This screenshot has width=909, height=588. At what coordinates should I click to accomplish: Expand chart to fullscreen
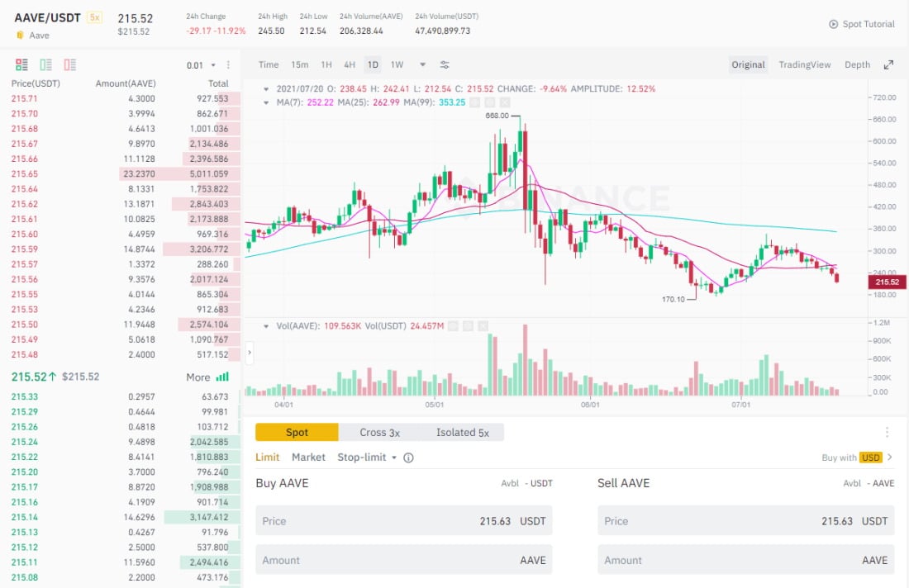point(888,65)
